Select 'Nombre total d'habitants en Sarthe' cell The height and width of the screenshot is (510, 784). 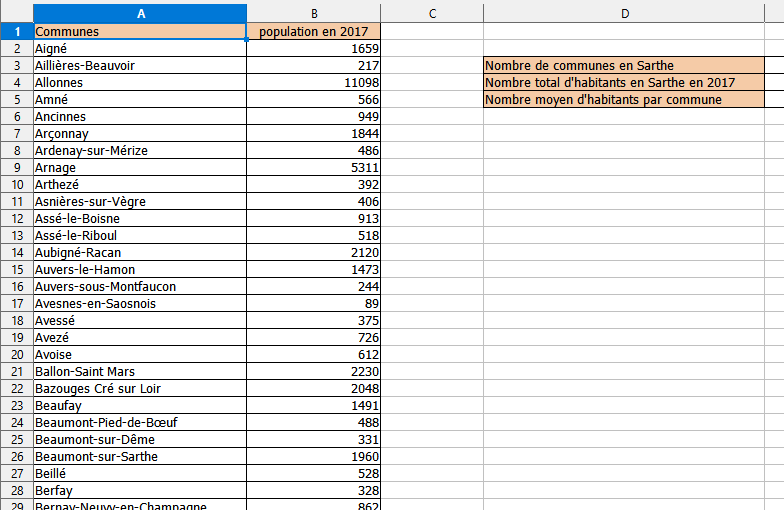pyautogui.click(x=622, y=82)
